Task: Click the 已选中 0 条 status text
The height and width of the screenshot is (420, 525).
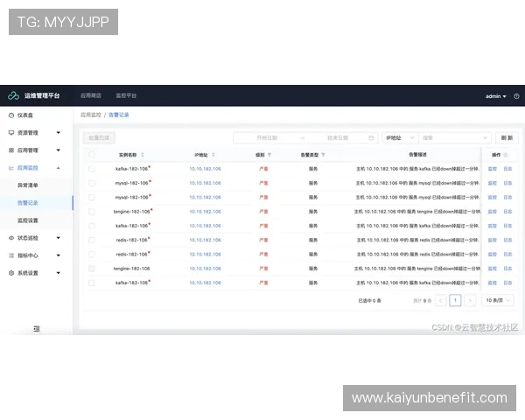Action: pos(369,300)
